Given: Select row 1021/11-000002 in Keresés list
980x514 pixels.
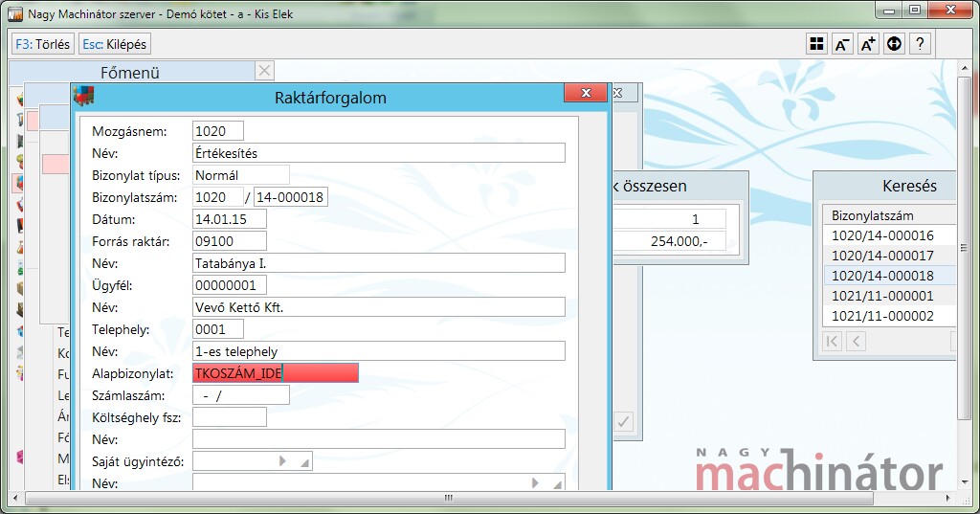Looking at the screenshot, I should click(889, 316).
